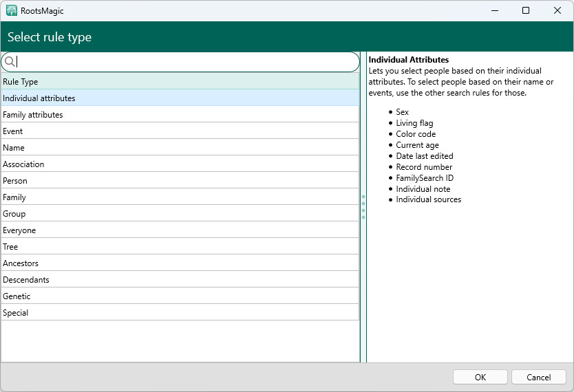The height and width of the screenshot is (392, 574).
Task: Focus the rule type search field
Action: 180,62
